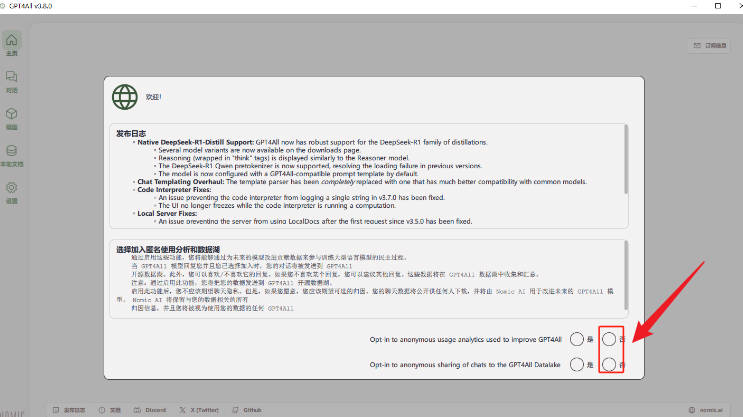
Task: Click 'The UI no longer freezes' line
Action: tap(277, 205)
